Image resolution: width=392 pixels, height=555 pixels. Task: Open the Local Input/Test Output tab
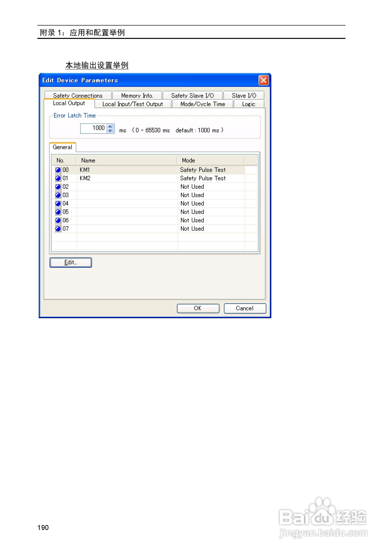coord(133,104)
